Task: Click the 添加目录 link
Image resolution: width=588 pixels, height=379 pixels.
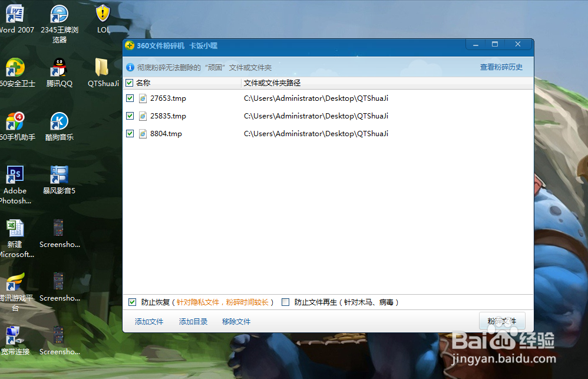Action: coord(193,322)
